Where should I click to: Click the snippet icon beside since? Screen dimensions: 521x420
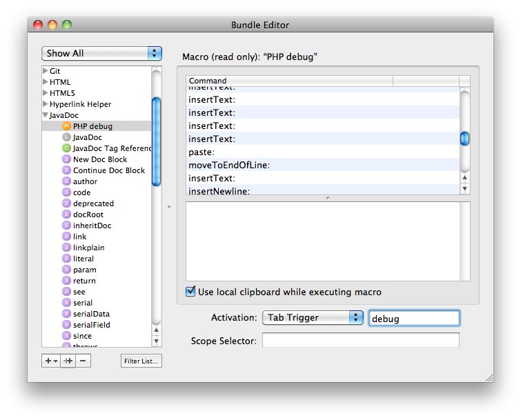[x=67, y=336]
